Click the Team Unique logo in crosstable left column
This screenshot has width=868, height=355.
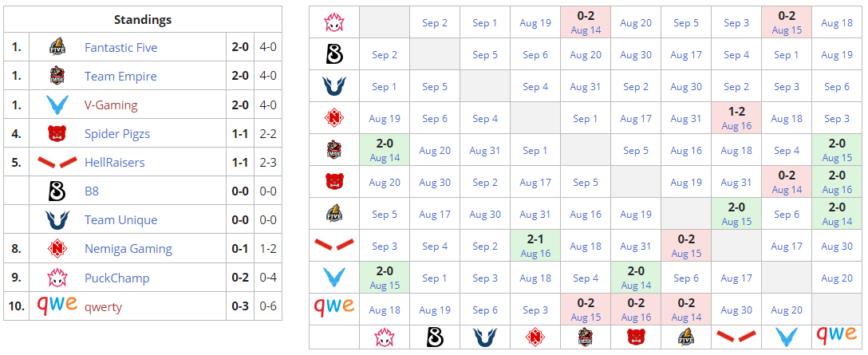click(333, 86)
